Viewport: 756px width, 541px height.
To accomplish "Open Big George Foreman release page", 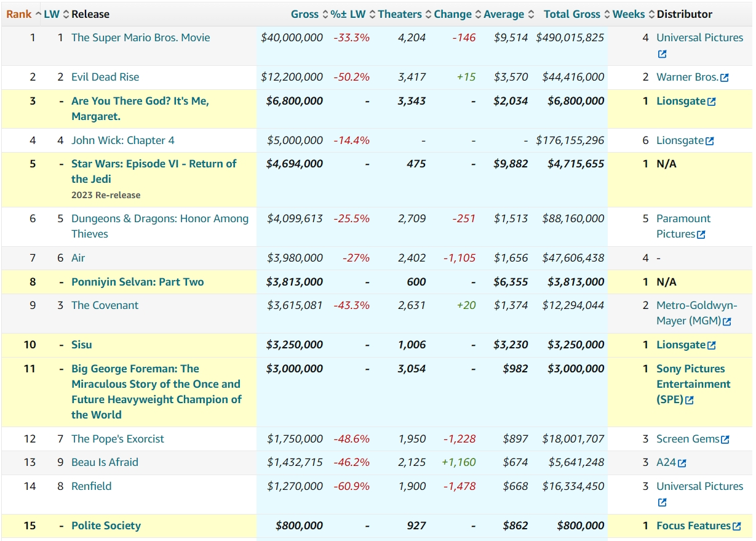I will click(x=156, y=392).
